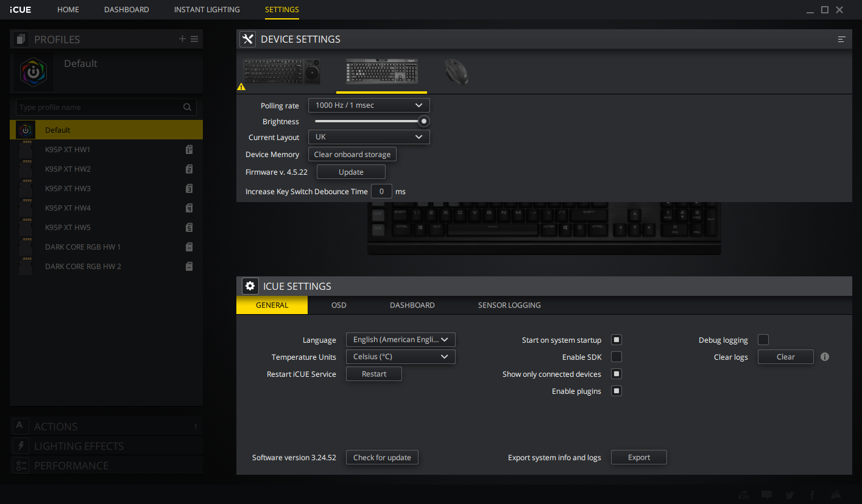Image resolution: width=862 pixels, height=504 pixels.
Task: Select the mouse device thumbnail icon
Action: click(x=455, y=71)
